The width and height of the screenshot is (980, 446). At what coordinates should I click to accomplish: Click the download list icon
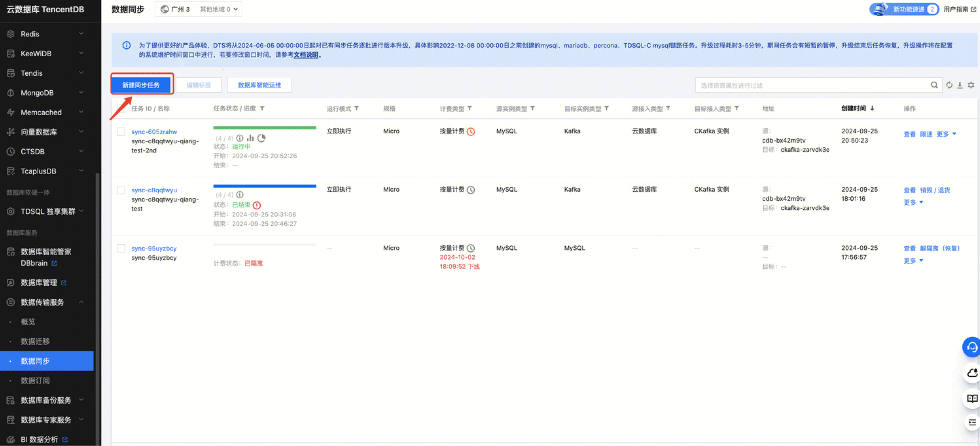coord(960,85)
